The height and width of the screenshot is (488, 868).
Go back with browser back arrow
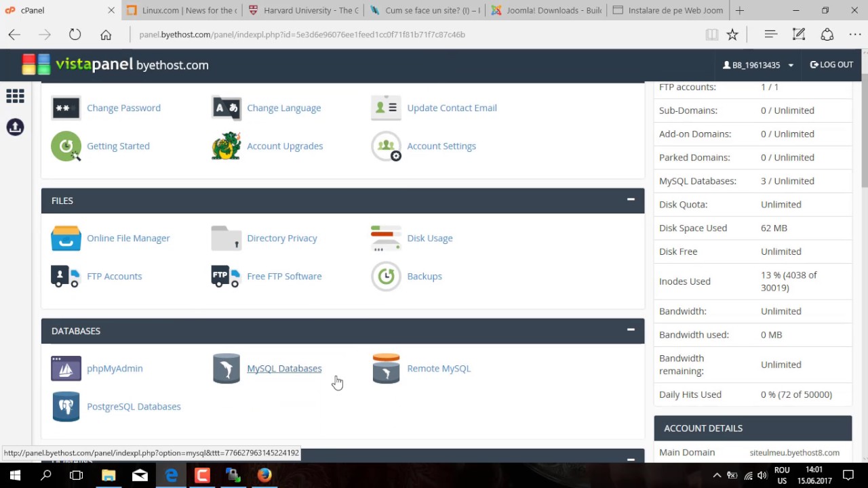[x=14, y=35]
